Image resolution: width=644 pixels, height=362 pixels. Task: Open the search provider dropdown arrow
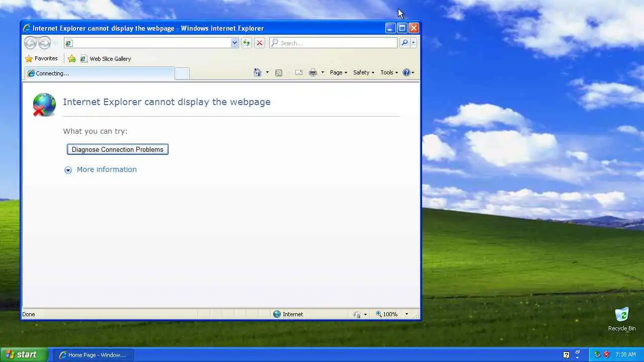click(413, 43)
